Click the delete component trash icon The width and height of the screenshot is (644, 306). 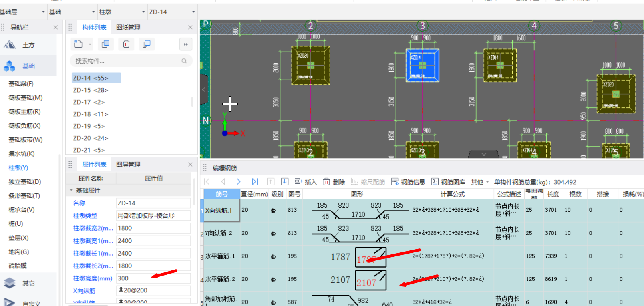click(x=126, y=44)
